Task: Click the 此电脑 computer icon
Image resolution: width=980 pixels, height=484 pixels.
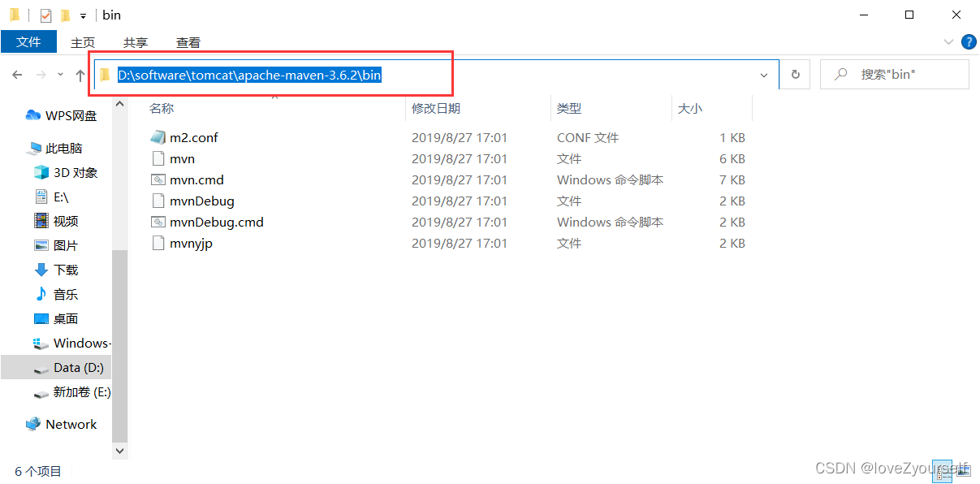Action: tap(34, 148)
